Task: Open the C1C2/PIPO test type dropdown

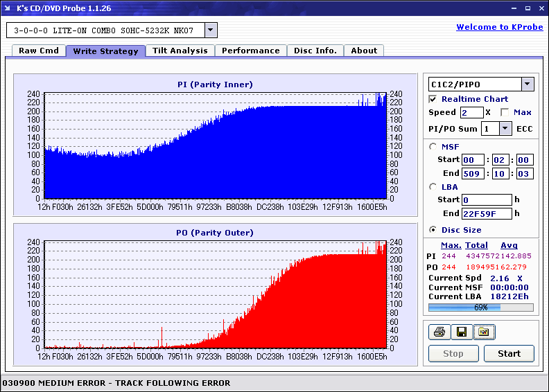Action: point(528,84)
